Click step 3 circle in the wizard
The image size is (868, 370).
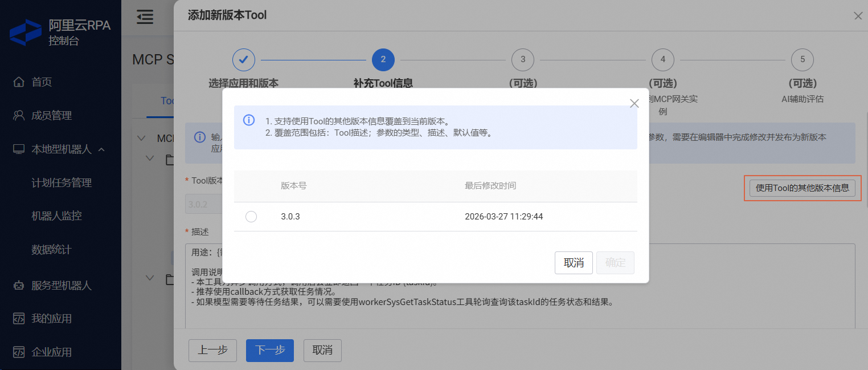point(523,59)
